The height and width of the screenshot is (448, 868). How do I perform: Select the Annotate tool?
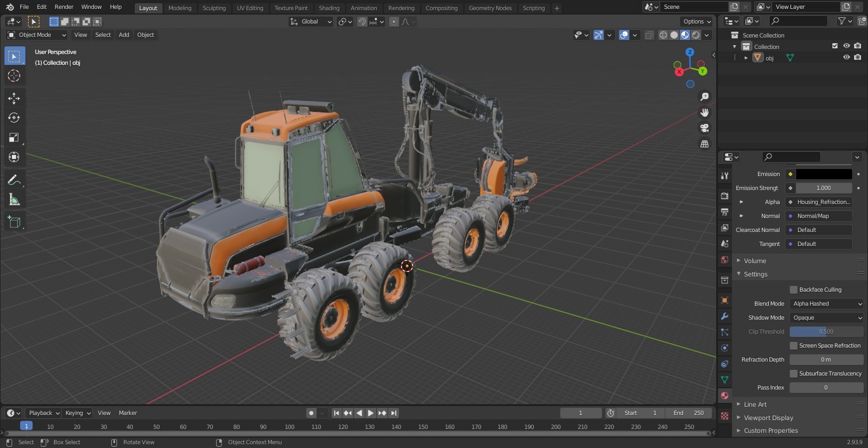[14, 180]
